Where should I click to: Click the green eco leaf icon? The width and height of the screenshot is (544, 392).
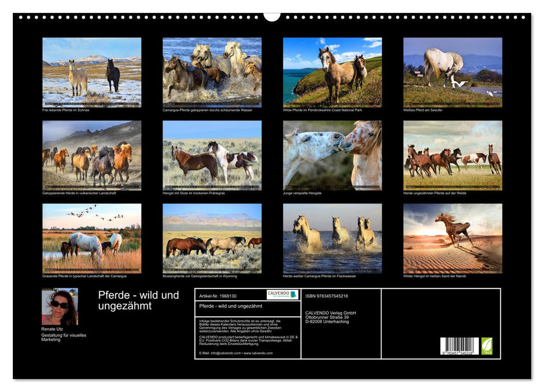pos(487,346)
